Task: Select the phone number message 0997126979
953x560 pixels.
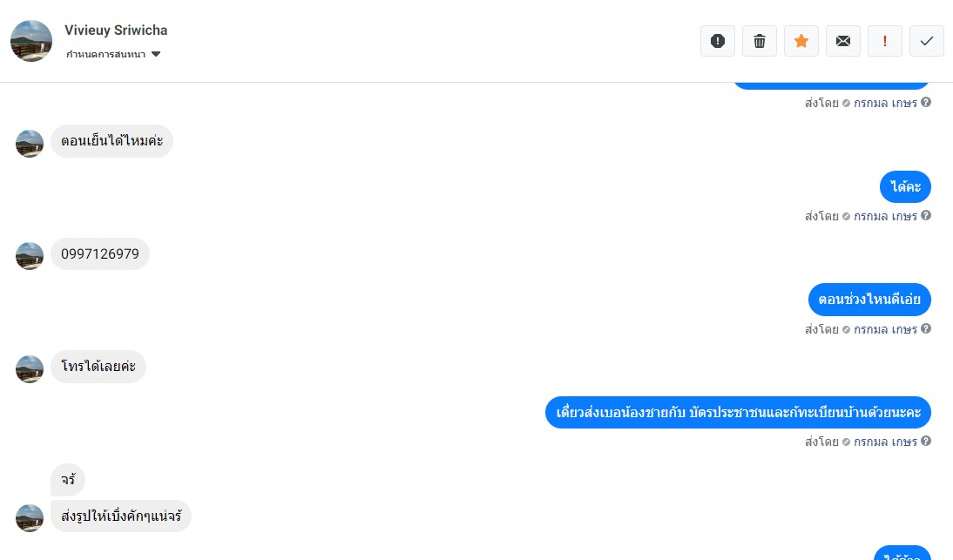Action: point(100,254)
